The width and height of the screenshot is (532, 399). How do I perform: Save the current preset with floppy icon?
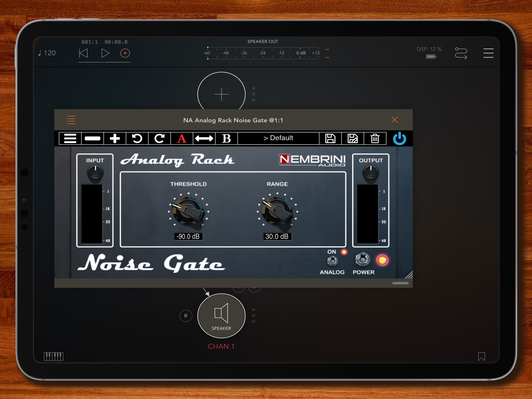coord(330,138)
